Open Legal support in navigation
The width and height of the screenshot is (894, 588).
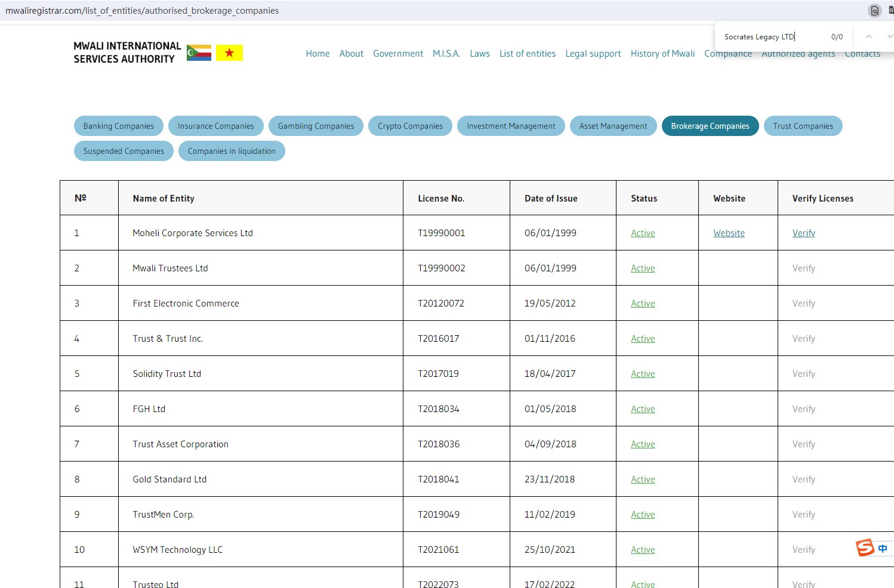593,54
